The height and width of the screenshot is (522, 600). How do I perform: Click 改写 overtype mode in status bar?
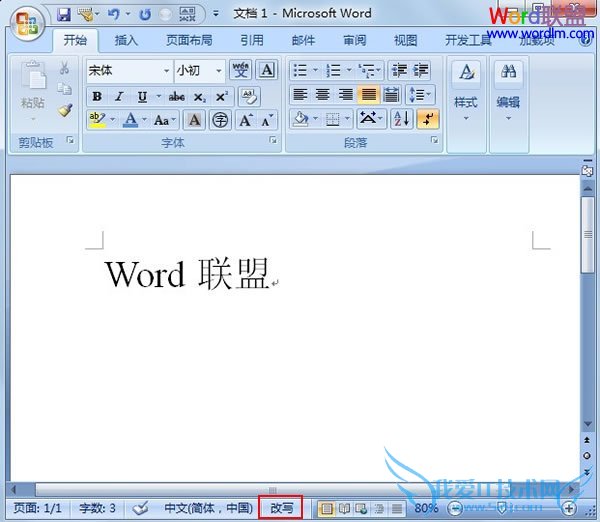281,508
